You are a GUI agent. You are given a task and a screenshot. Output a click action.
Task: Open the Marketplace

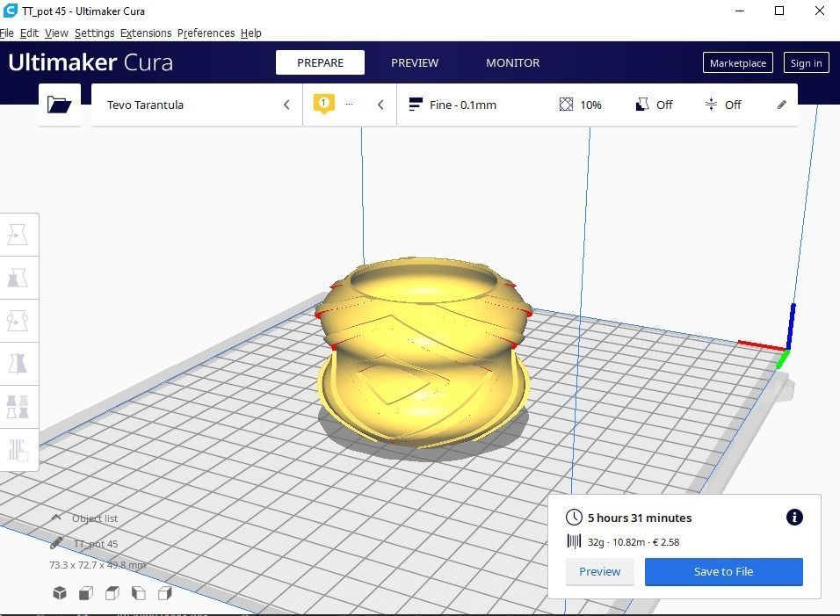point(738,62)
